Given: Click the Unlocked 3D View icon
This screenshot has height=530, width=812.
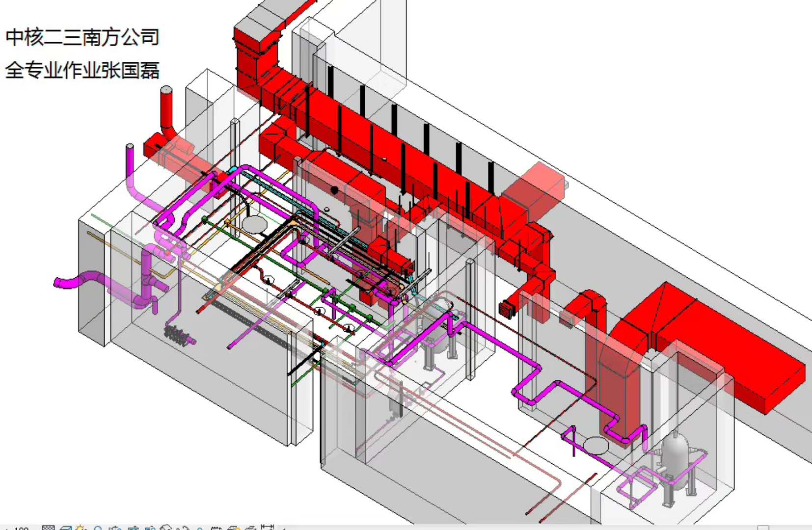Looking at the screenshot, I should pos(166,528).
